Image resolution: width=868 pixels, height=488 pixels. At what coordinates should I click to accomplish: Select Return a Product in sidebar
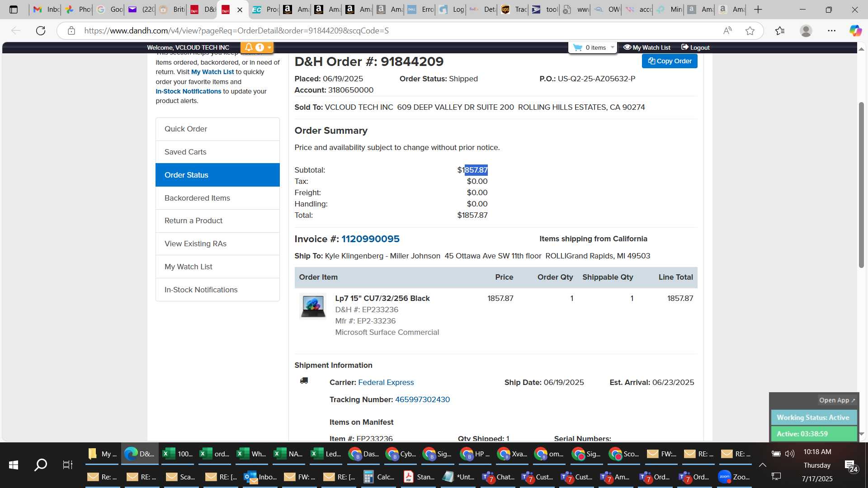(x=217, y=221)
